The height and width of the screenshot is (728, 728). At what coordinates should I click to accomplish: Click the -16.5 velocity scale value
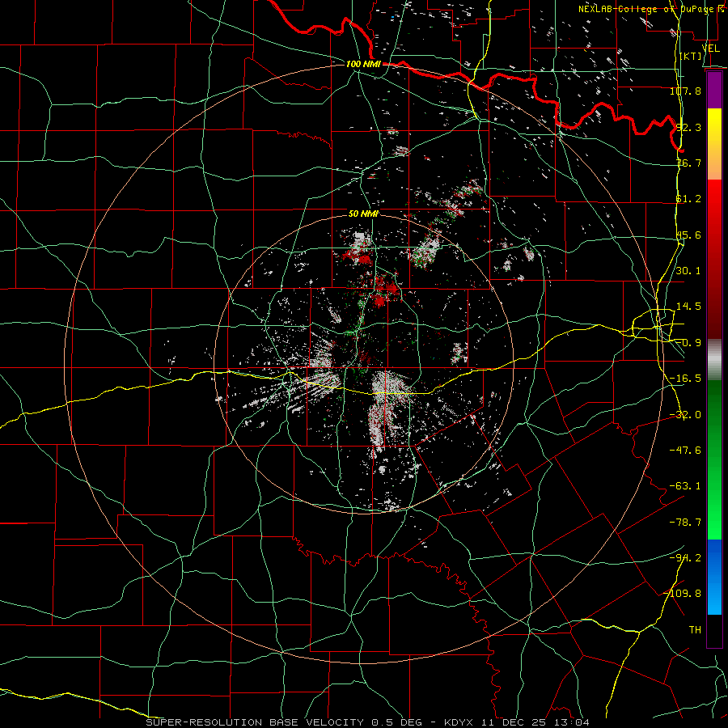pyautogui.click(x=685, y=379)
